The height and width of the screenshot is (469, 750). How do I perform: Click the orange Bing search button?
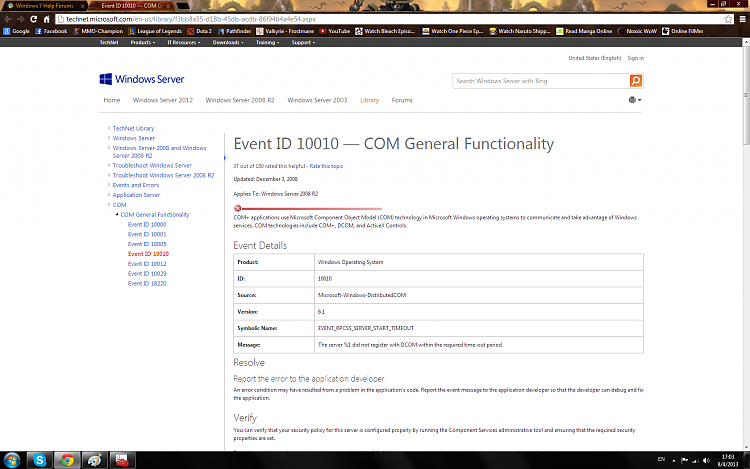[636, 81]
